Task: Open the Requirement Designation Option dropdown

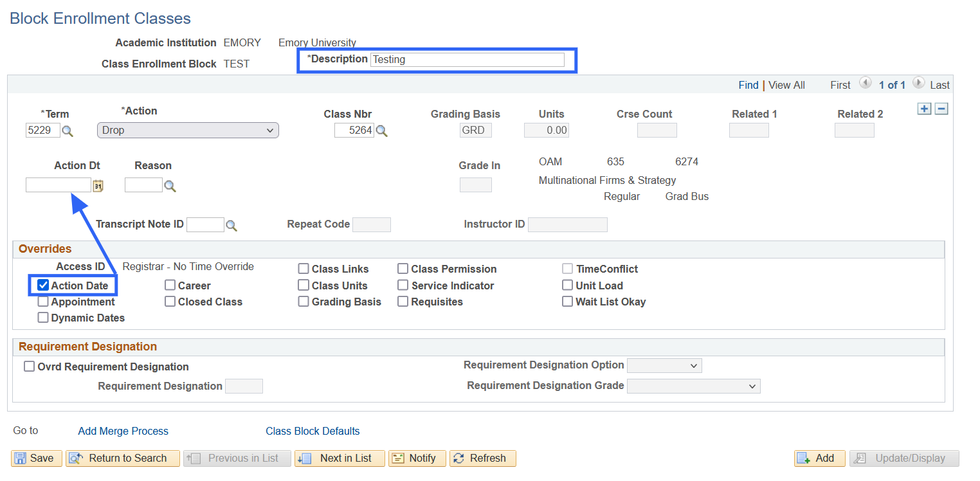Action: coord(664,366)
